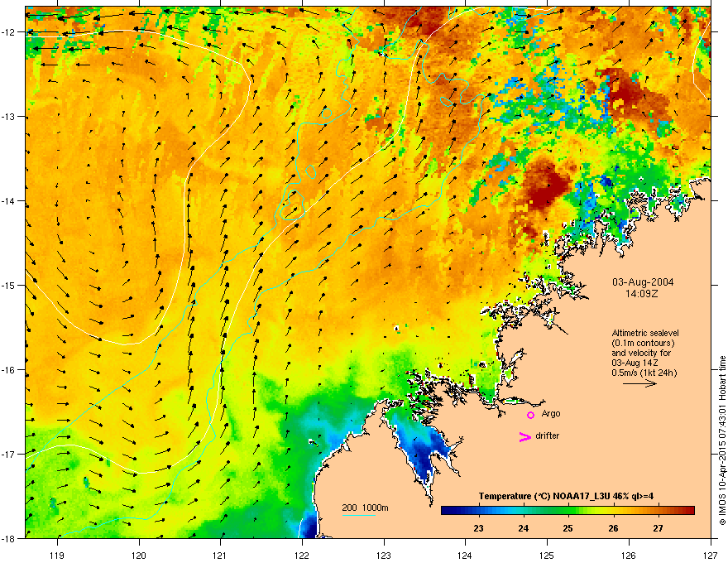Click the 'drifter' legend text

click(548, 435)
